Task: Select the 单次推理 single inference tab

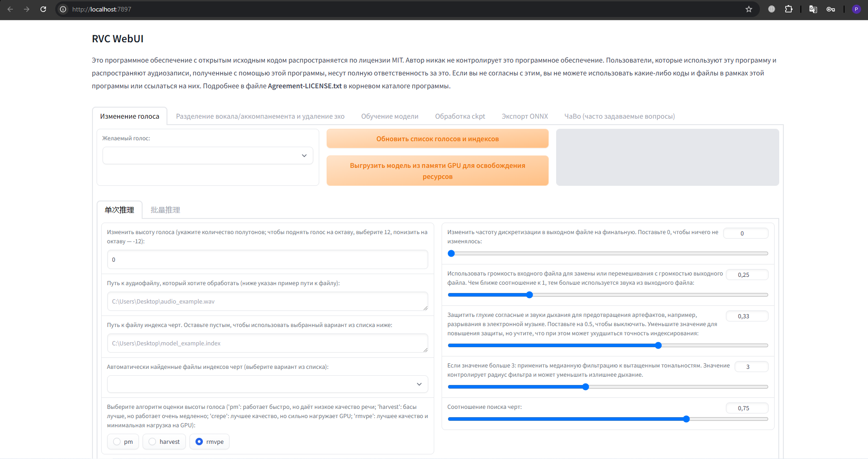Action: [120, 210]
